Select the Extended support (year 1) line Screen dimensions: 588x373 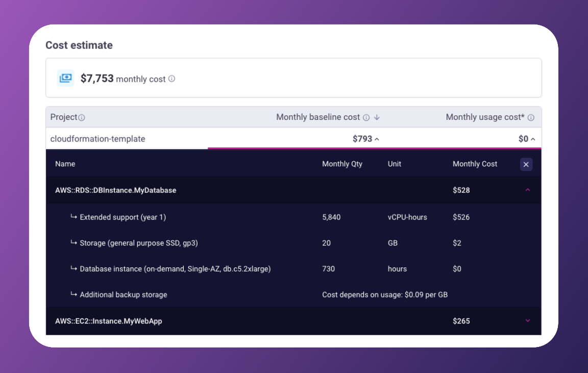pyautogui.click(x=122, y=217)
